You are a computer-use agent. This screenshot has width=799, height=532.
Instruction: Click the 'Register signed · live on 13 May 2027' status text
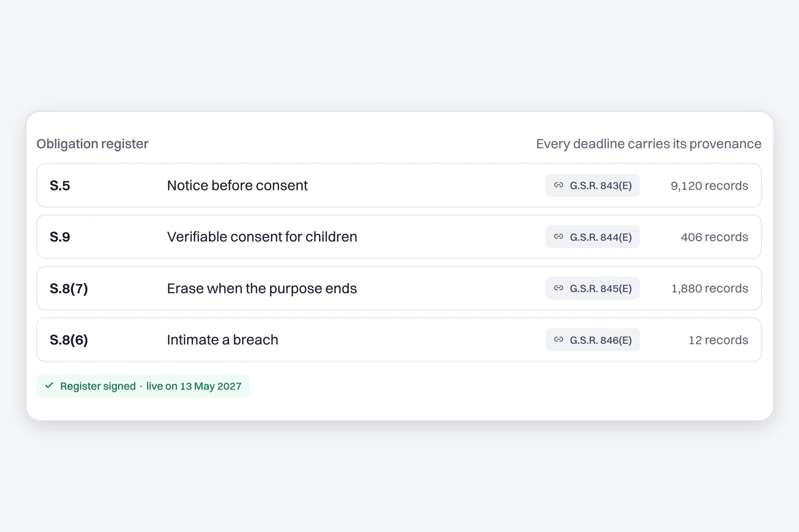coord(151,386)
